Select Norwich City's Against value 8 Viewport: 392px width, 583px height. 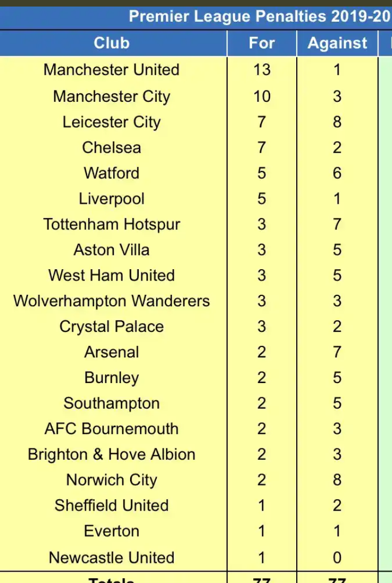pyautogui.click(x=337, y=480)
